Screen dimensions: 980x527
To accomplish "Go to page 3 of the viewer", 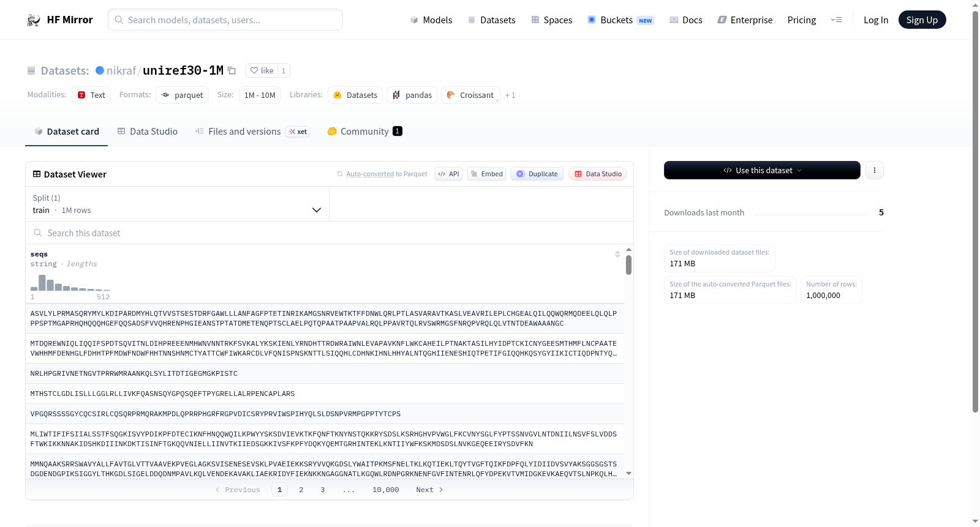I will click(x=323, y=490).
